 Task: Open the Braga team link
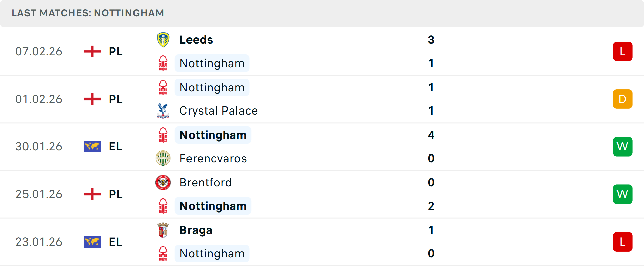[x=196, y=230]
